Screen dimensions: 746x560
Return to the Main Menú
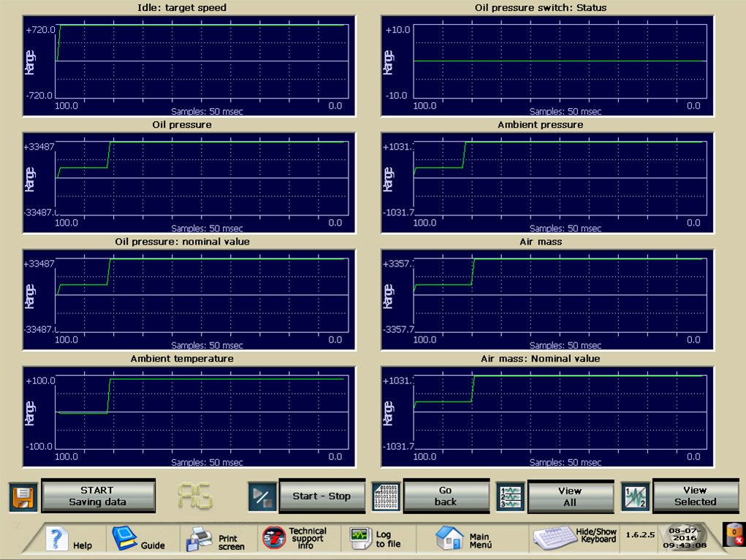[x=464, y=540]
